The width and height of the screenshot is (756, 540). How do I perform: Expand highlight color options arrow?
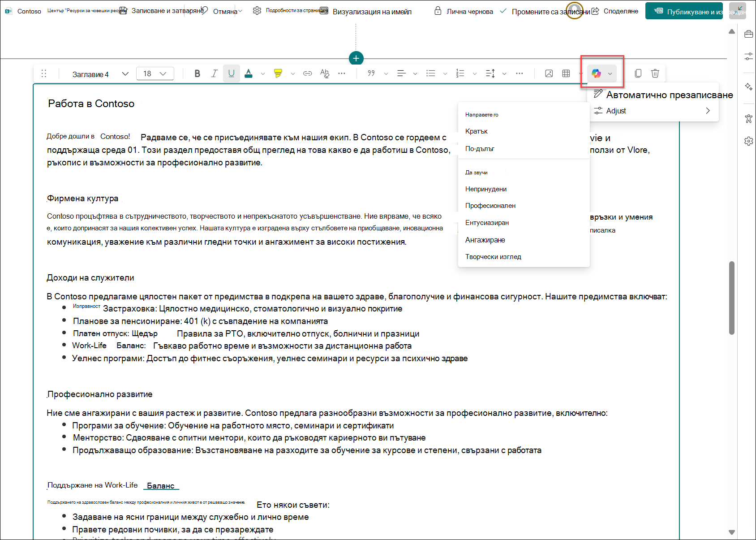(292, 73)
